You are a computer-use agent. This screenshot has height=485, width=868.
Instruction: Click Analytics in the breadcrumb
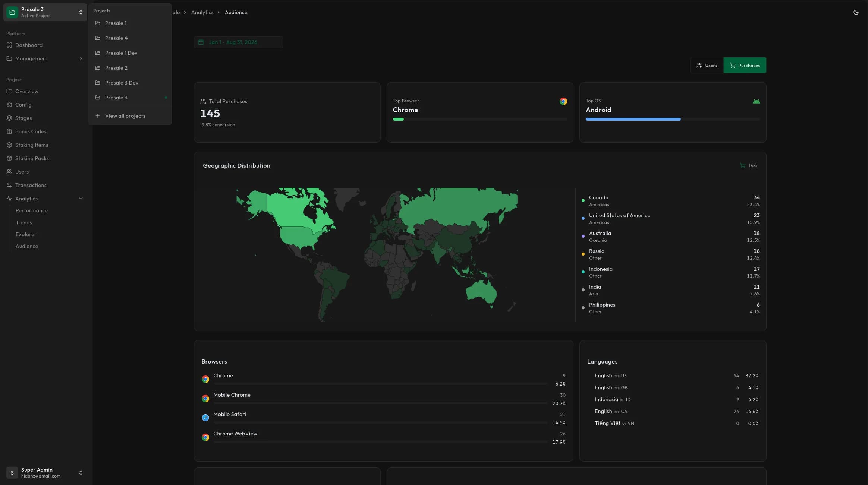point(202,12)
